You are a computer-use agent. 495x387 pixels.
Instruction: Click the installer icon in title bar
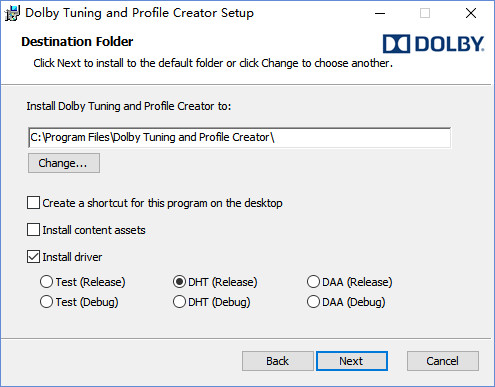pyautogui.click(x=13, y=13)
